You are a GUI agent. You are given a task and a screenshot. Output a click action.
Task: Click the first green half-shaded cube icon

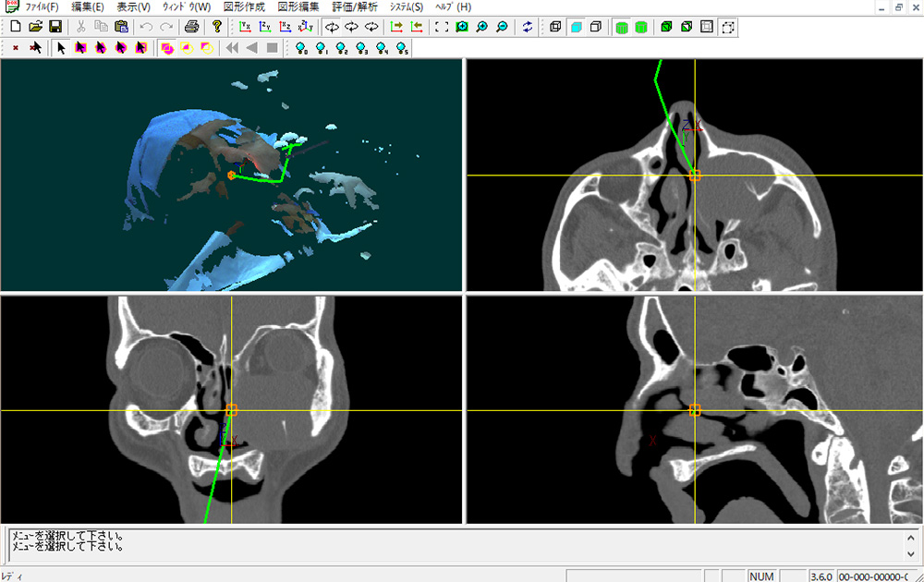coord(666,27)
